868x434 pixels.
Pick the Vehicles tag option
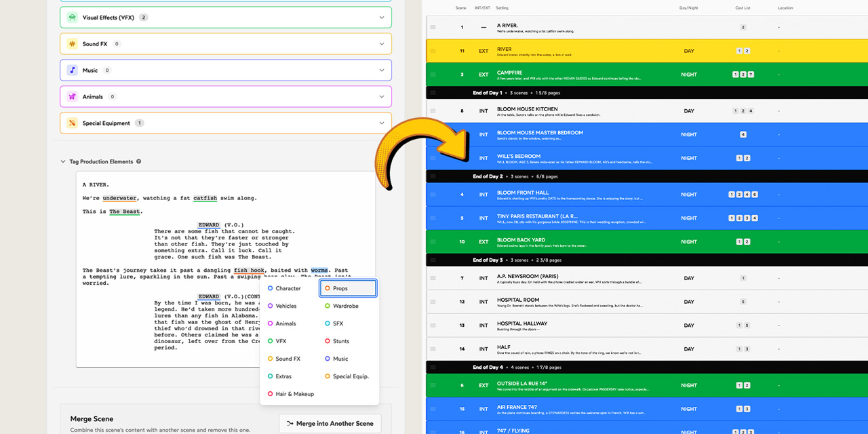coord(285,306)
